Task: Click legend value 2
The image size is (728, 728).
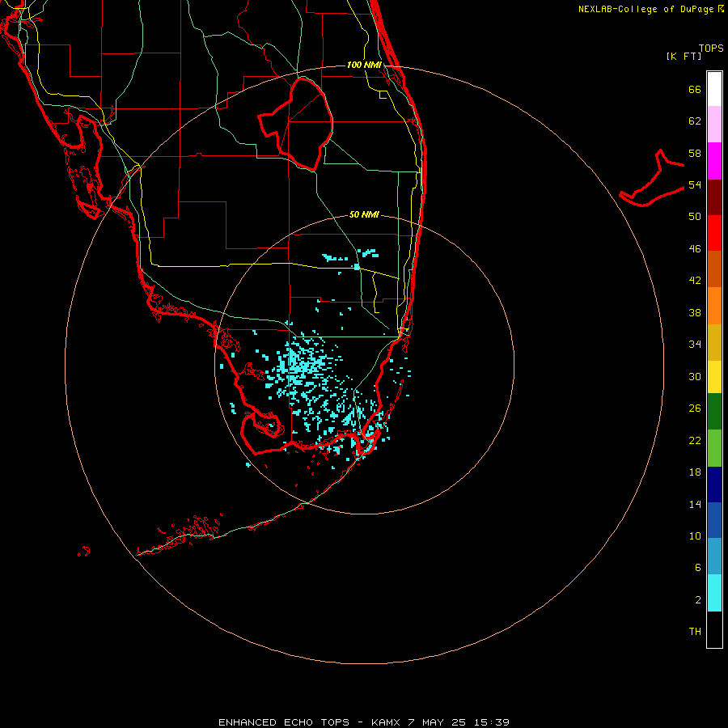Action: click(698, 600)
